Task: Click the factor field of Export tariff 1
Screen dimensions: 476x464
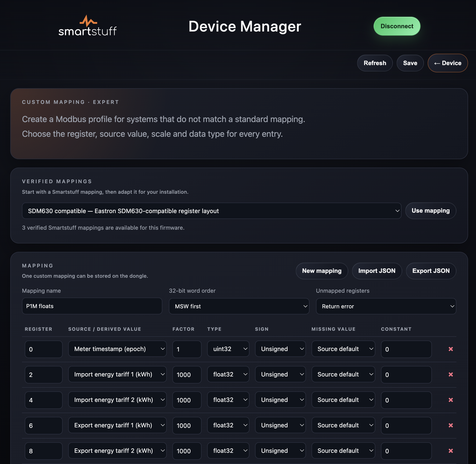Action: click(187, 425)
